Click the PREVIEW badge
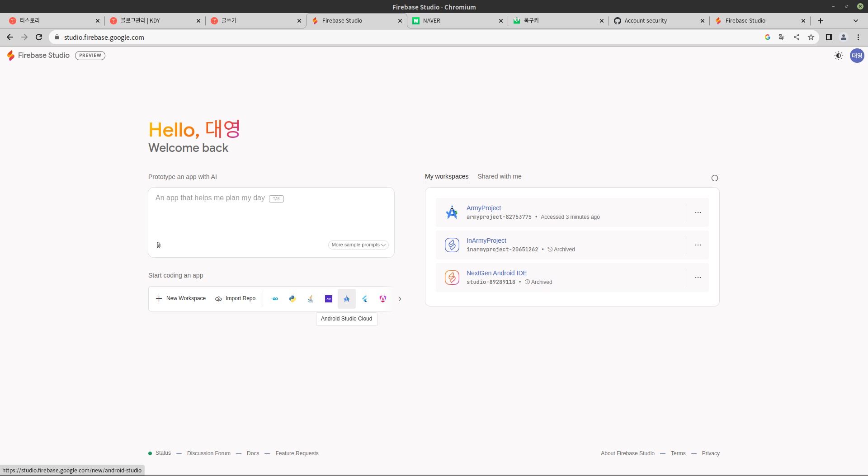The width and height of the screenshot is (868, 476). (x=90, y=56)
